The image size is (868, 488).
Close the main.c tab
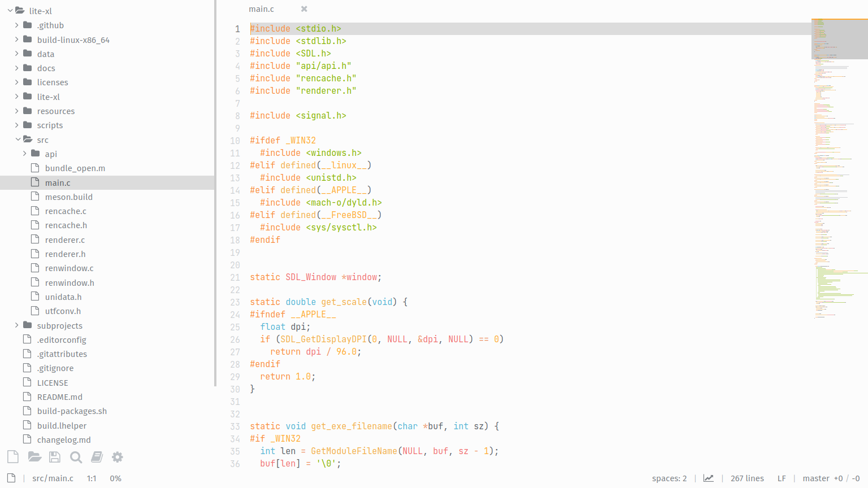[304, 9]
